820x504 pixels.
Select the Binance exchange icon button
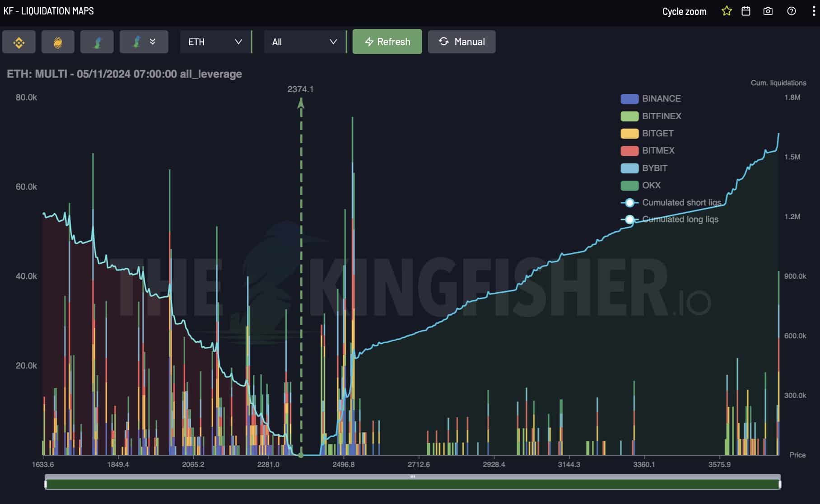point(19,42)
